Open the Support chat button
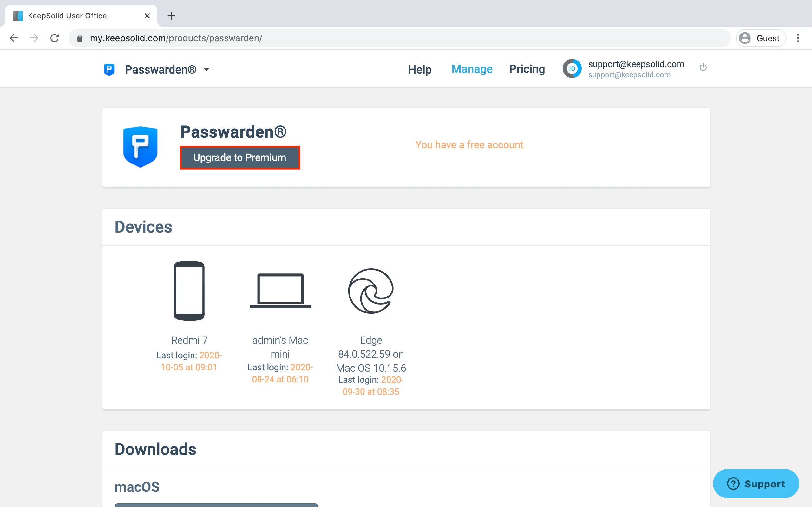 click(756, 484)
